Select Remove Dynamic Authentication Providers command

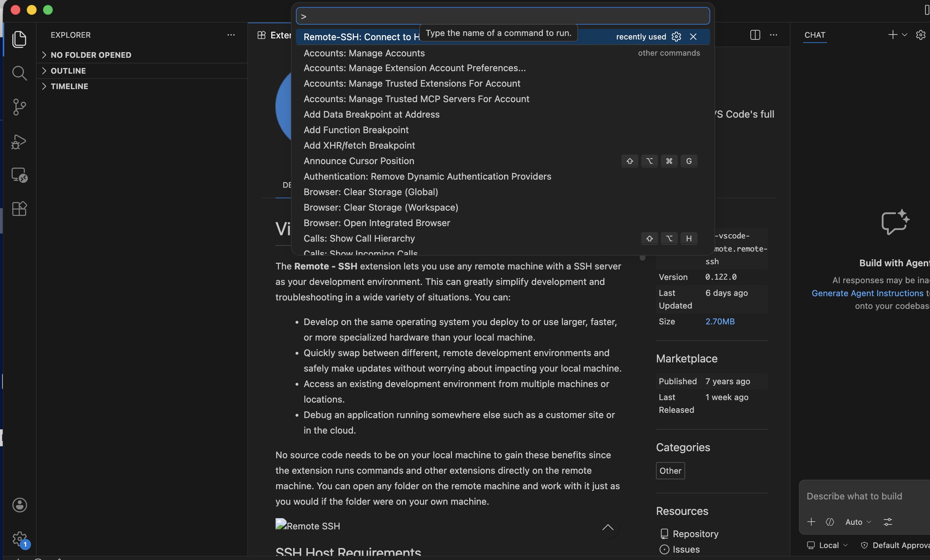click(503, 176)
